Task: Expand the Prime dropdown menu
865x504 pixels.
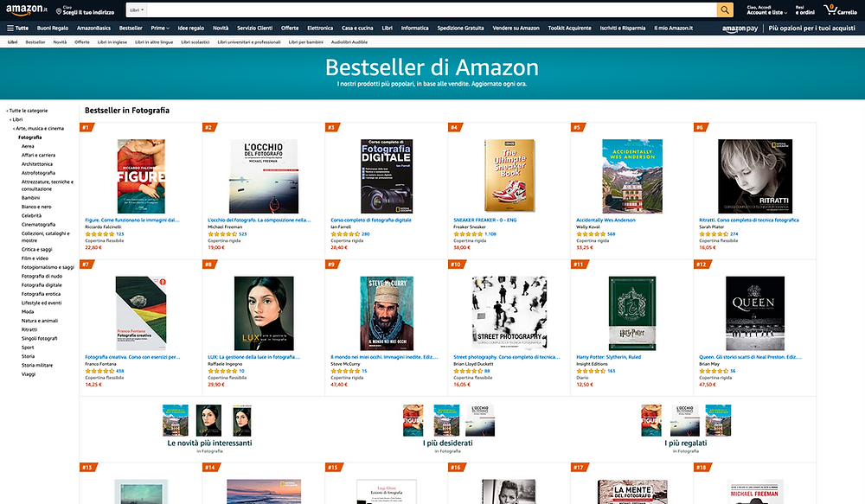Action: tap(160, 29)
